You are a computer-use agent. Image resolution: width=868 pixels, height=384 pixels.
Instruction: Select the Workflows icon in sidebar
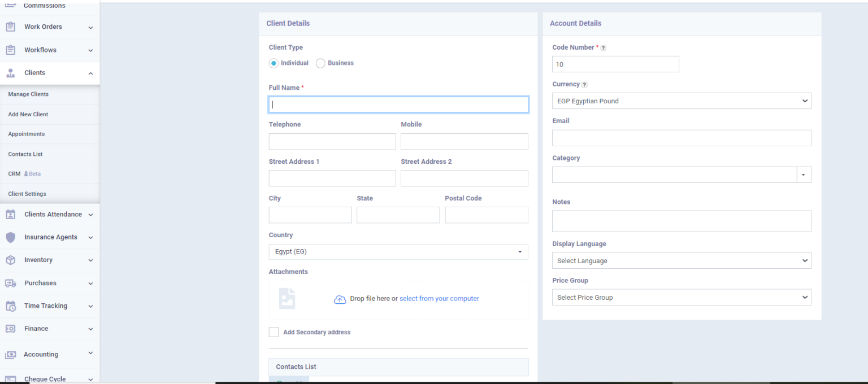tap(10, 50)
